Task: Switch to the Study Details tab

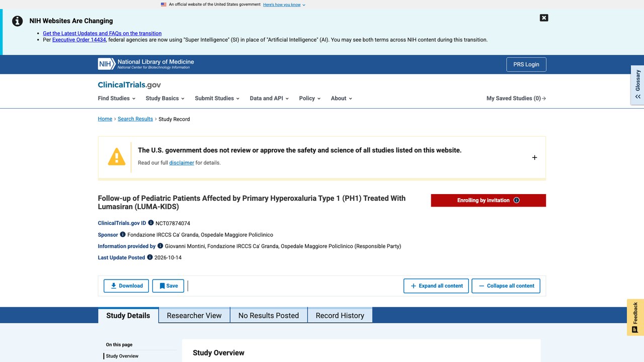Action: coord(128,315)
